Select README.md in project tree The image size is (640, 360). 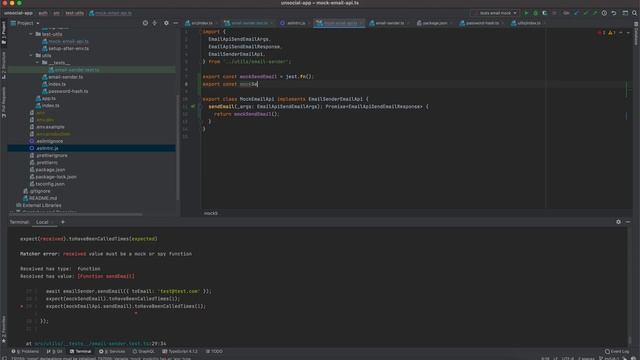[43, 198]
